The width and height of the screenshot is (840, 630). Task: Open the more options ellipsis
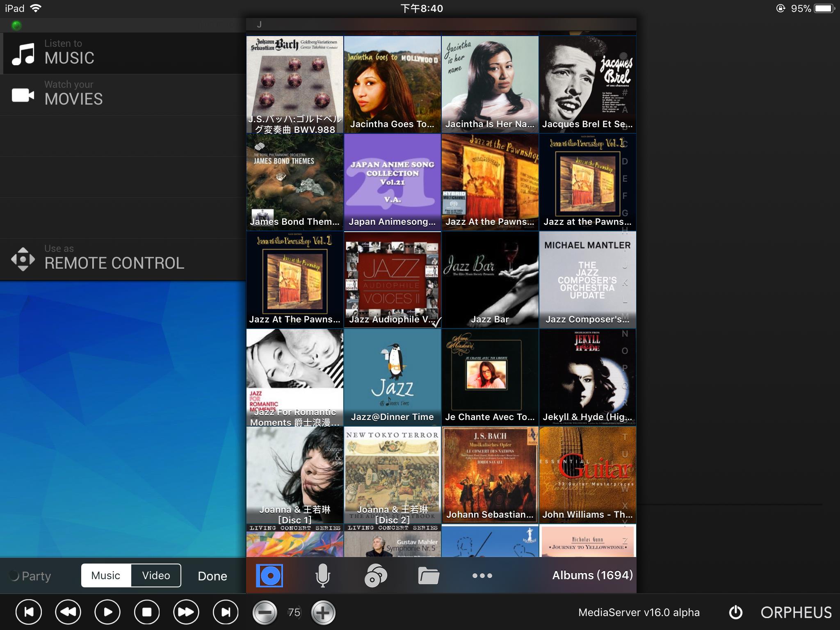coord(482,575)
